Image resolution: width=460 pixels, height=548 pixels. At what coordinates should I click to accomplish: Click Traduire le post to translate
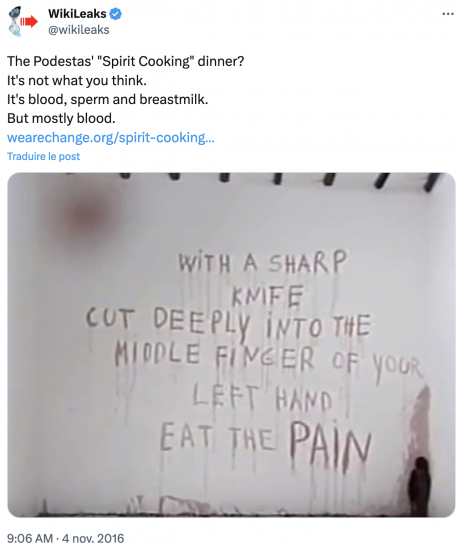click(43, 156)
